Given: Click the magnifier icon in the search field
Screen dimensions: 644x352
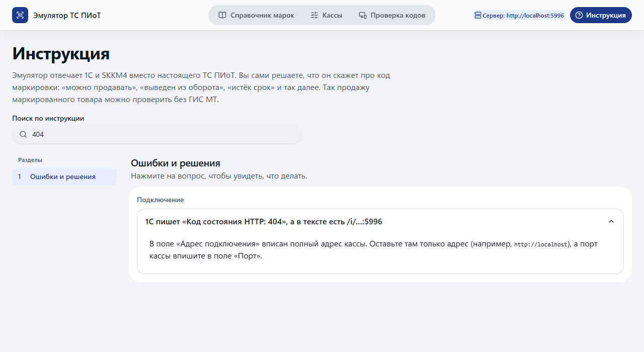Looking at the screenshot, I should click(23, 134).
